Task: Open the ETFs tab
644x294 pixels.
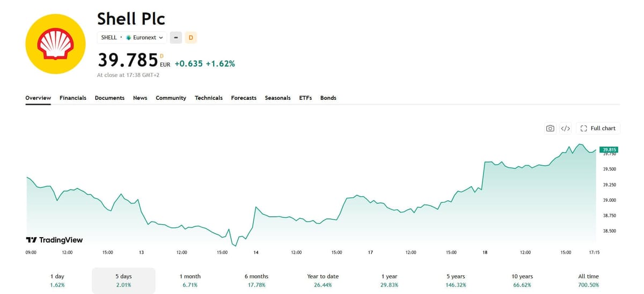Action: (x=305, y=98)
